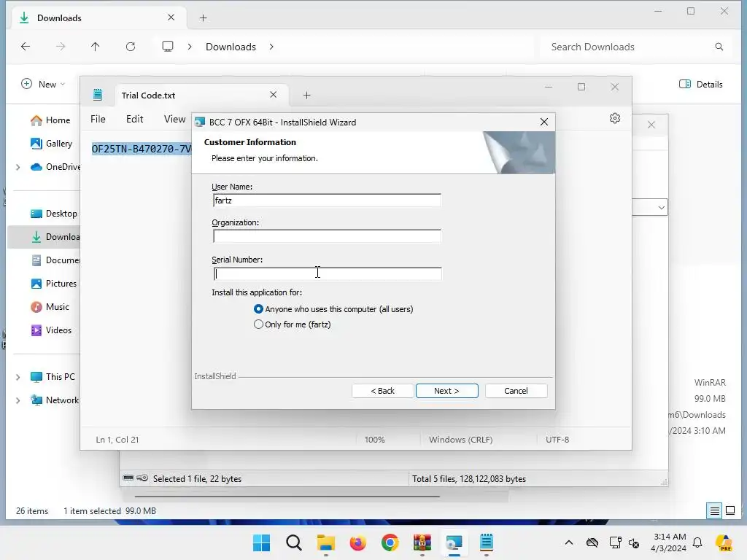Click the highlighted trial code text
Viewport: 747px width, 560px height.
141,149
